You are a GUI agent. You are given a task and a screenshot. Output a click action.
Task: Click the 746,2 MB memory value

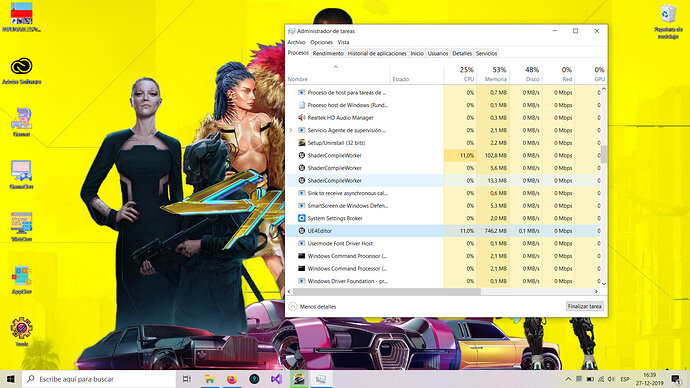click(495, 231)
